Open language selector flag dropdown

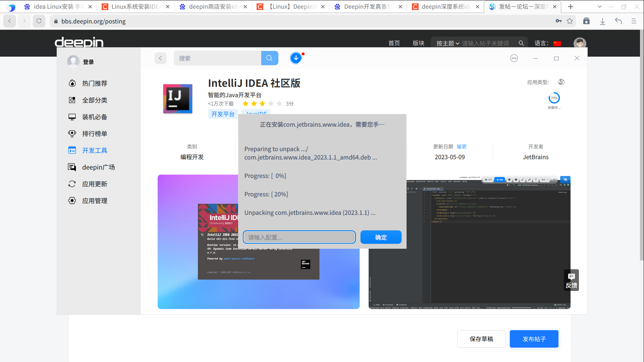[557, 43]
